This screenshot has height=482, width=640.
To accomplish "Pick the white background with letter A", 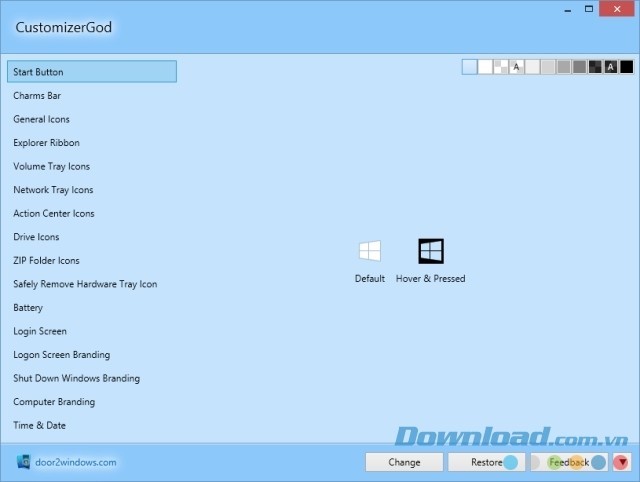I will pos(517,67).
